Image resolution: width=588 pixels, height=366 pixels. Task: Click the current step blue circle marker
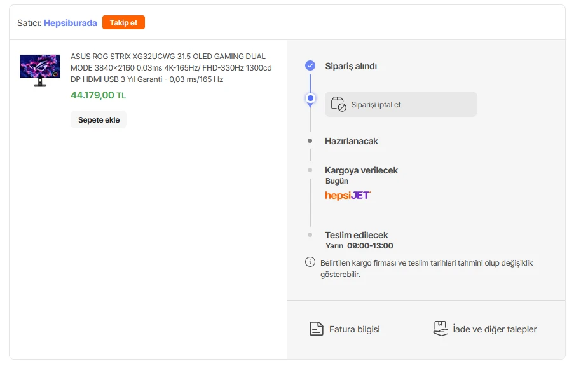point(310,98)
